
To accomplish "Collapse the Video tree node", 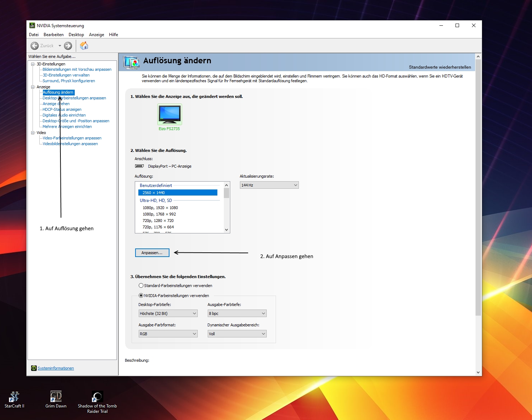I will point(33,133).
